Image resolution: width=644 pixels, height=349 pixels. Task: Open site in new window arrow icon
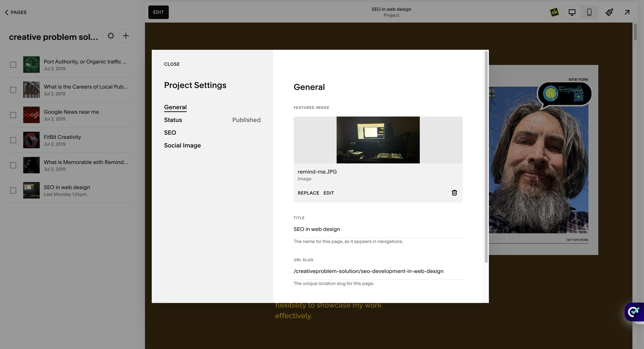point(627,12)
